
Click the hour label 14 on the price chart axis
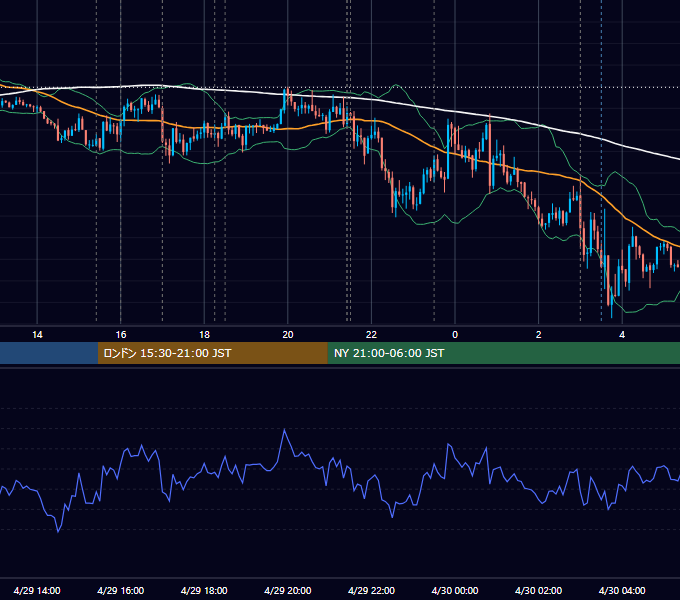coord(37,335)
